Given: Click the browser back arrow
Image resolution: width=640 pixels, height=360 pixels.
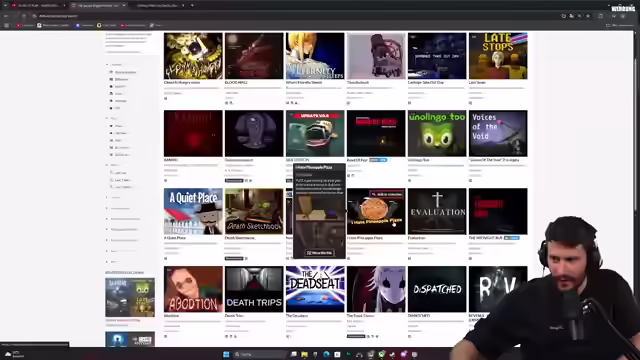Looking at the screenshot, I should 6,16.
